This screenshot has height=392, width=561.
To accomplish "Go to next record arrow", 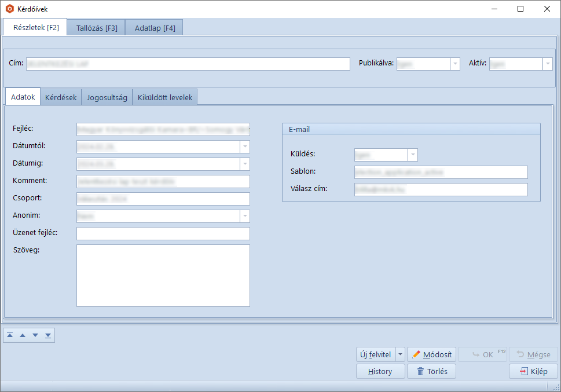I will click(x=35, y=335).
